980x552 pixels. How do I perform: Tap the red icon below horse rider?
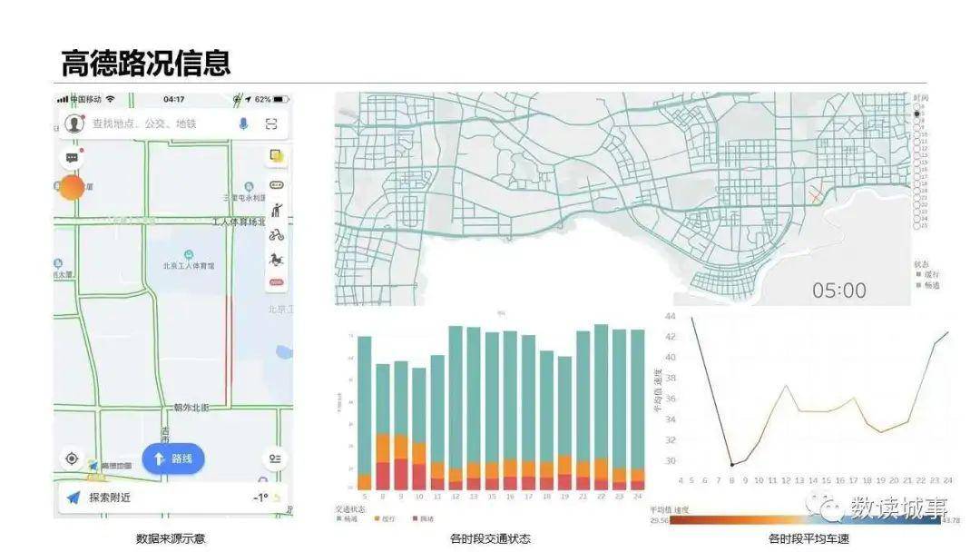(276, 282)
